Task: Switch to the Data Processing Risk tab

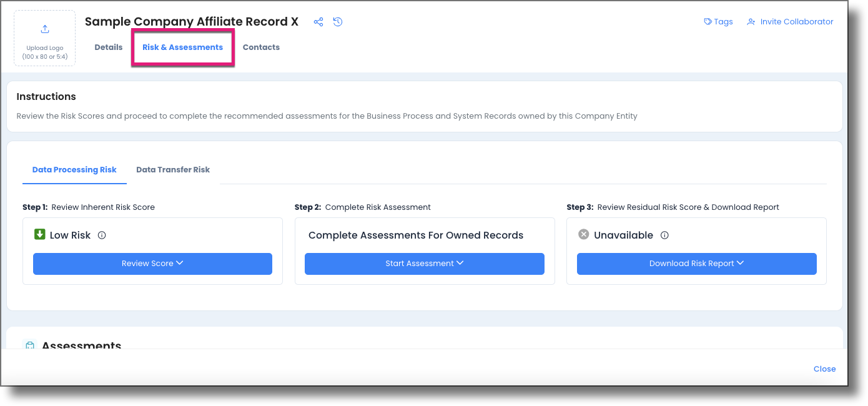Action: 74,169
